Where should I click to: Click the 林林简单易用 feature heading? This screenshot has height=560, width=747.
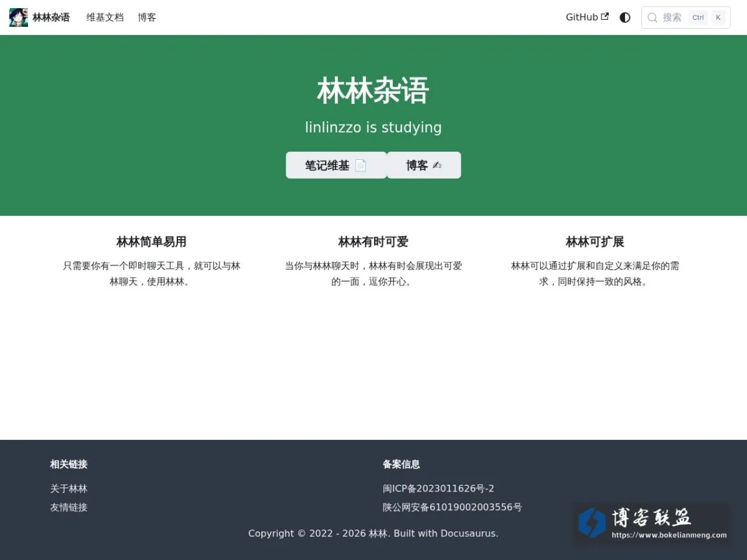pos(151,241)
